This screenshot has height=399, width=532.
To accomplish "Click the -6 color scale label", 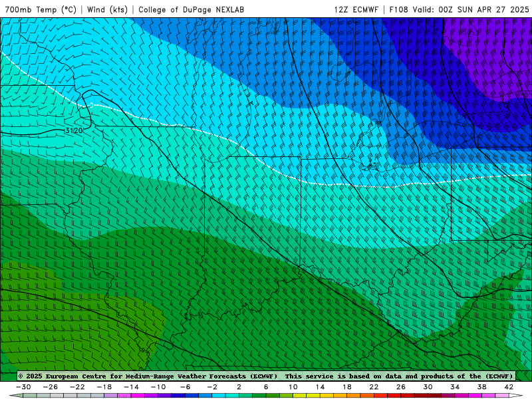I will (x=186, y=387).
